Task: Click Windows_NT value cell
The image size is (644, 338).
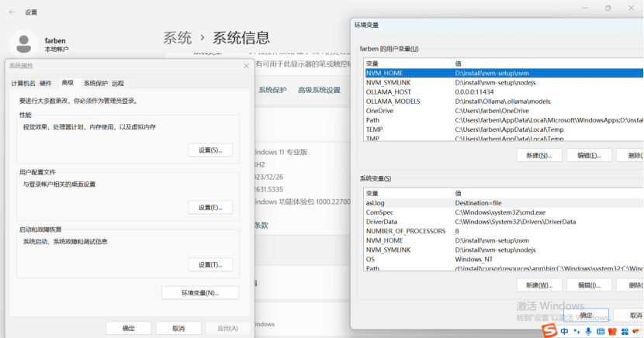Action: (474, 260)
